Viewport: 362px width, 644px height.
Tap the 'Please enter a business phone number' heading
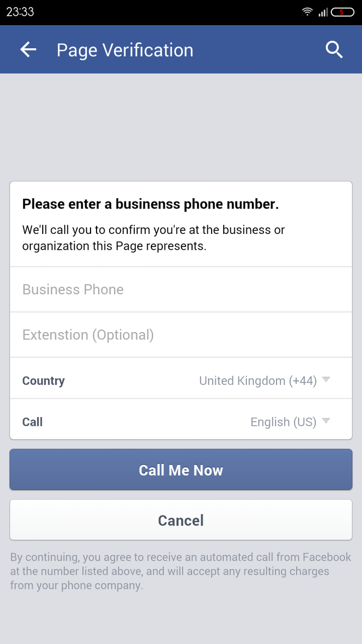pyautogui.click(x=150, y=205)
